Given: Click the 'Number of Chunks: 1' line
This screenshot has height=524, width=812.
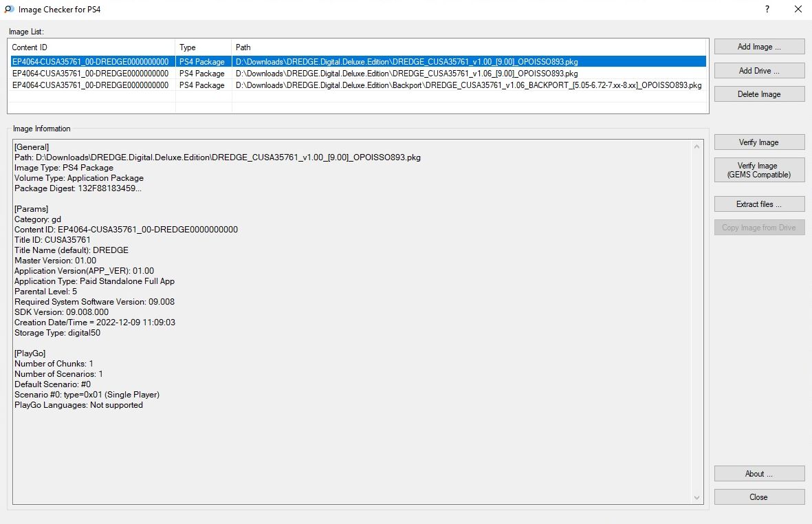Looking at the screenshot, I should click(54, 364).
